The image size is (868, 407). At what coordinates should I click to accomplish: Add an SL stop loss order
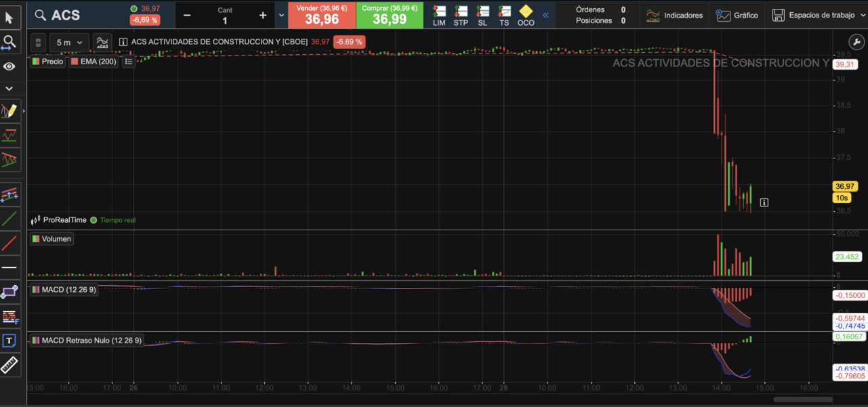tap(482, 16)
